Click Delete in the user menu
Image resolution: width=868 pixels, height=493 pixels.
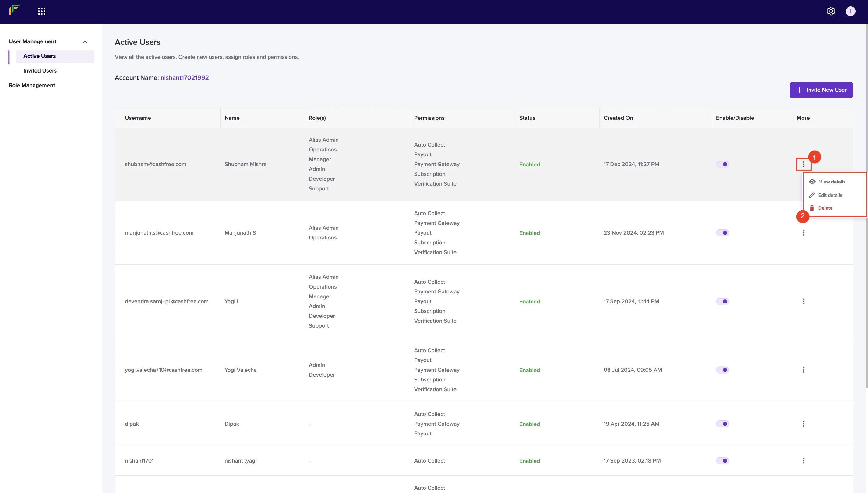pyautogui.click(x=825, y=208)
